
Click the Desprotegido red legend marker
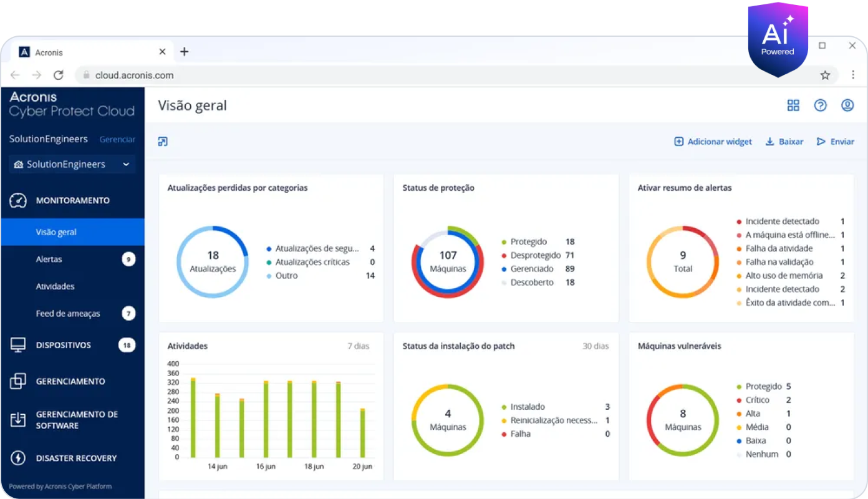click(x=504, y=256)
